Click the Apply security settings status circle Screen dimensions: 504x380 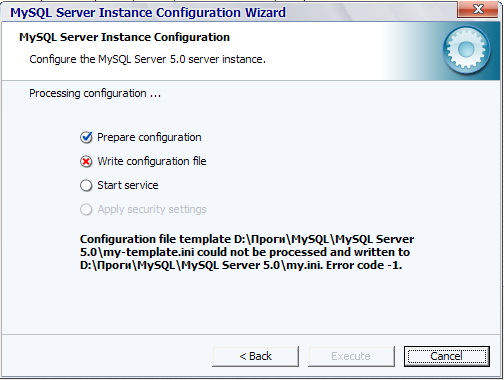86,210
